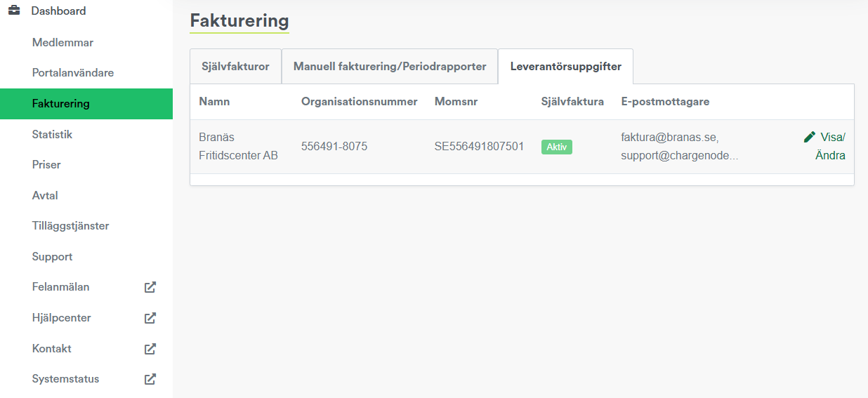Click the green Aktiv status badge

[x=556, y=147]
